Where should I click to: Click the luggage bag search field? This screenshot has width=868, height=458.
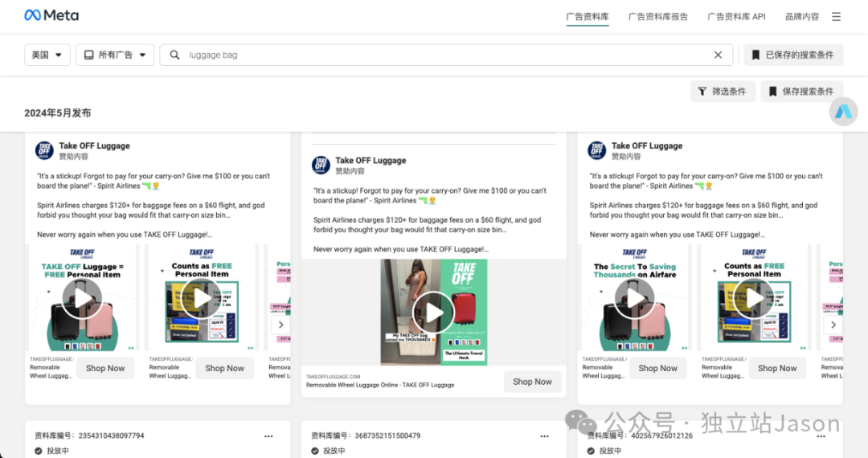pyautogui.click(x=446, y=55)
